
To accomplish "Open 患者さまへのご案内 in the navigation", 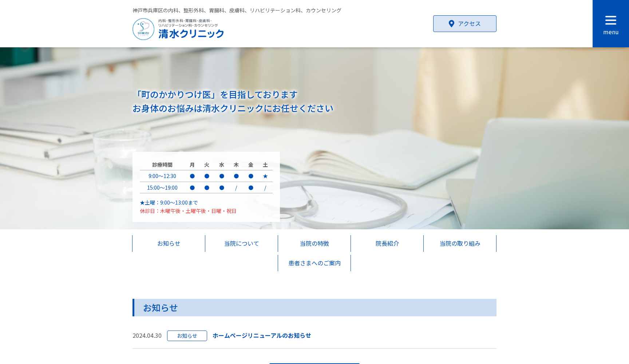I will [314, 263].
